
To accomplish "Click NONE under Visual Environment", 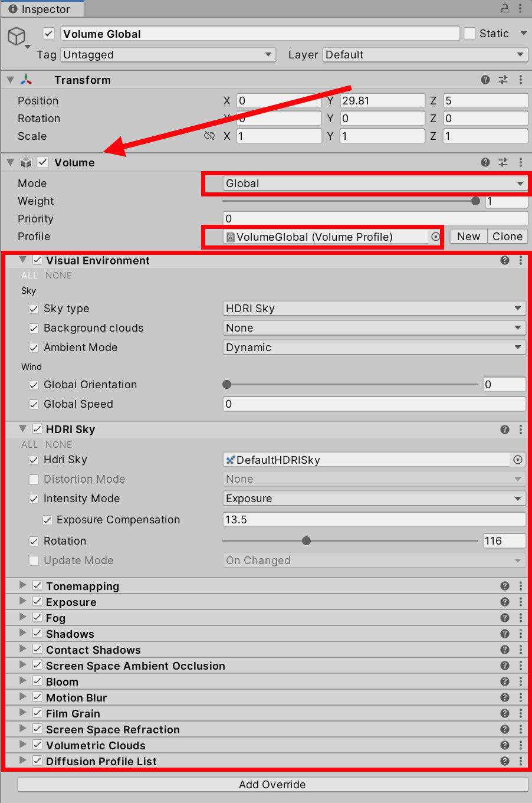I will [58, 276].
